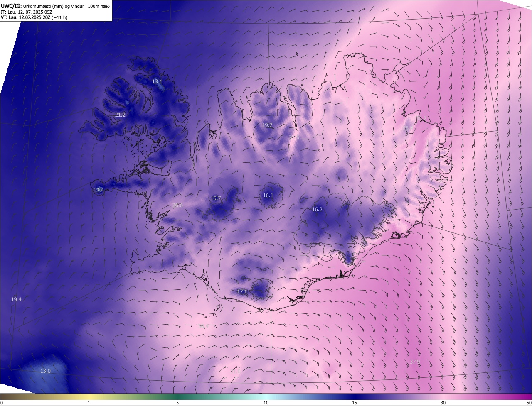Screen dimensions: 532x406
Task: Click the faint 37.9 value in the southeast
Action: coord(415,362)
